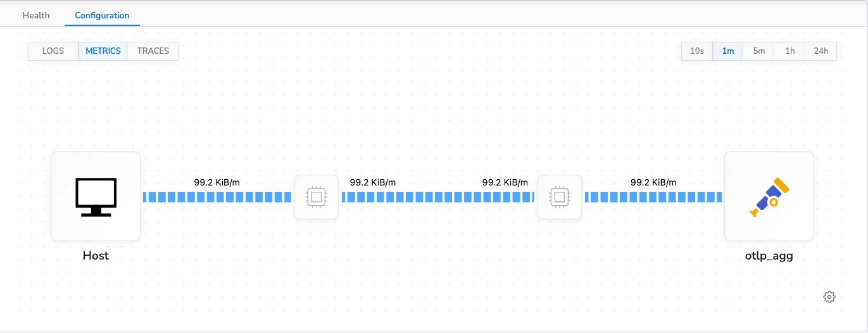Choose the 1m time interval

(x=728, y=51)
